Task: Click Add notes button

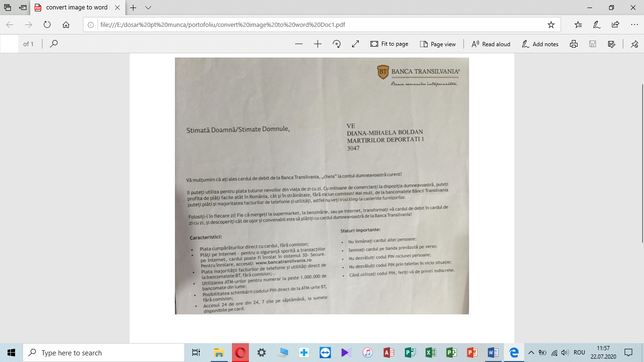Action: [540, 44]
